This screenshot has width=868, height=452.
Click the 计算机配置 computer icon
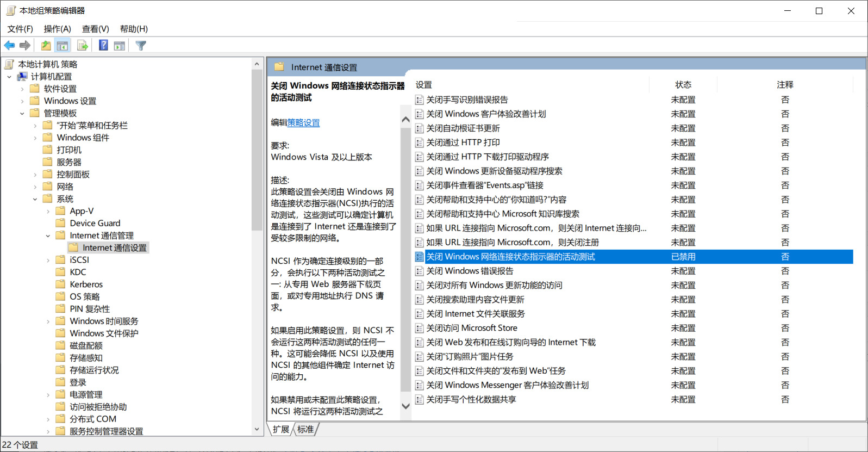[22, 77]
